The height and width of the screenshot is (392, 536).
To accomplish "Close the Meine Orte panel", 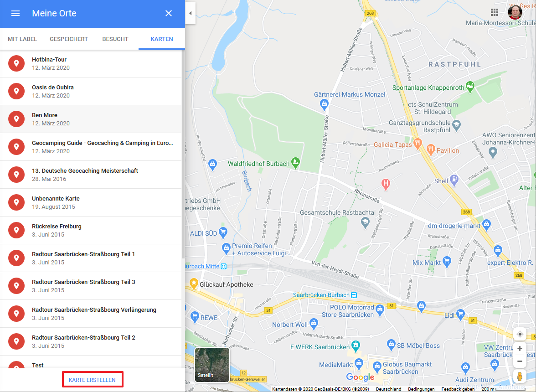I will point(169,13).
